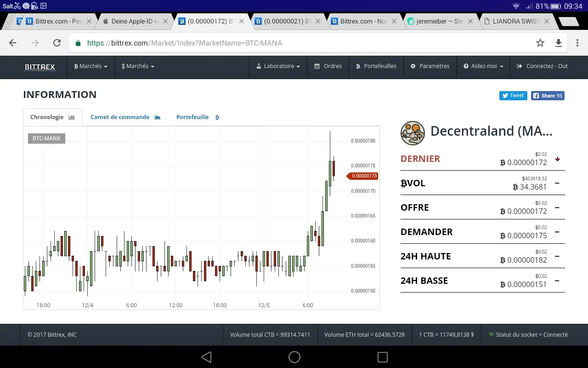The height and width of the screenshot is (368, 588).
Task: Go back with browser back arrow
Action: pos(13,43)
